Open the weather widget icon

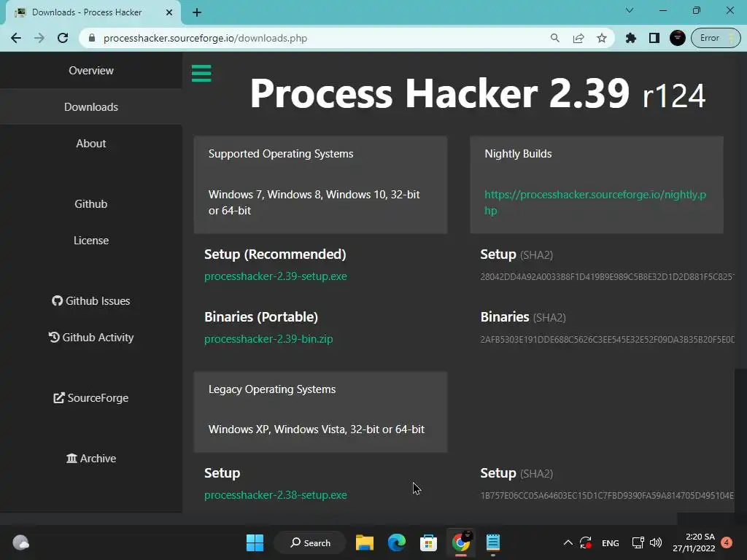coord(20,542)
